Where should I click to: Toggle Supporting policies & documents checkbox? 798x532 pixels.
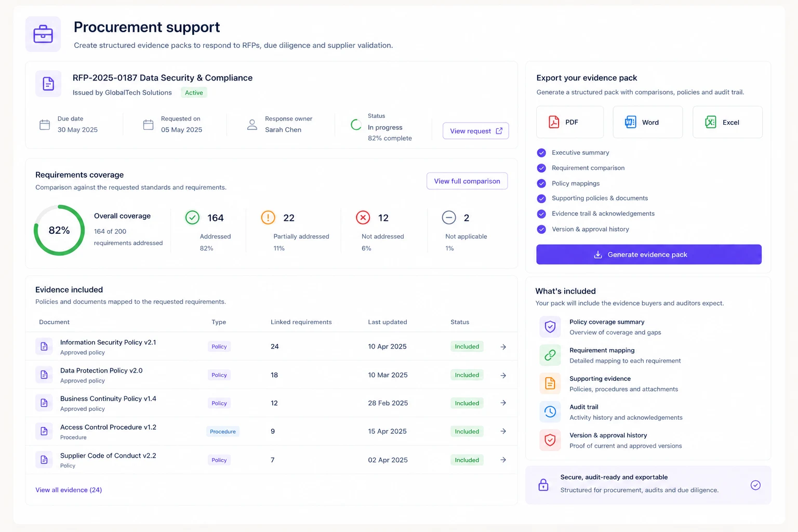pos(541,198)
